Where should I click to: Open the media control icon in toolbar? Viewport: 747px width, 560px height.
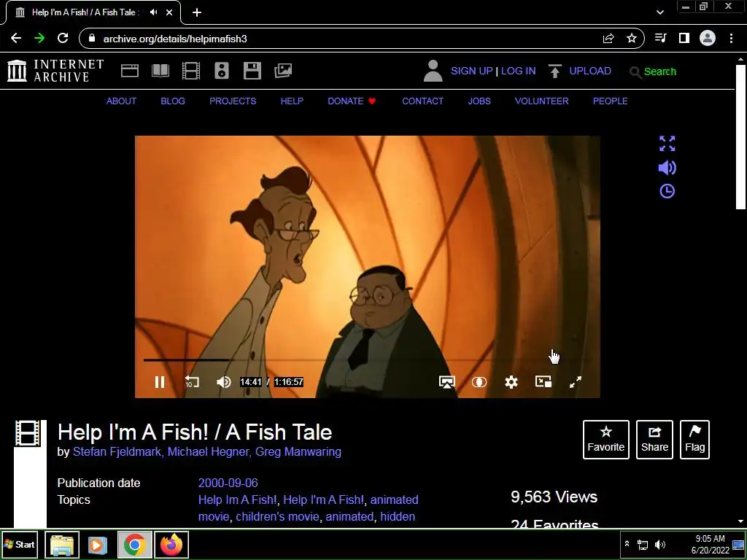click(660, 38)
